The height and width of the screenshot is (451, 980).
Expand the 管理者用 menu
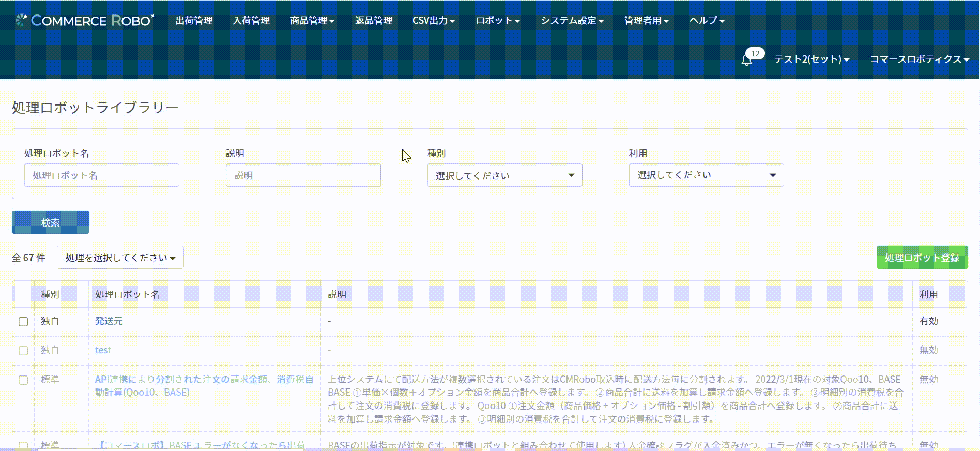tap(646, 20)
